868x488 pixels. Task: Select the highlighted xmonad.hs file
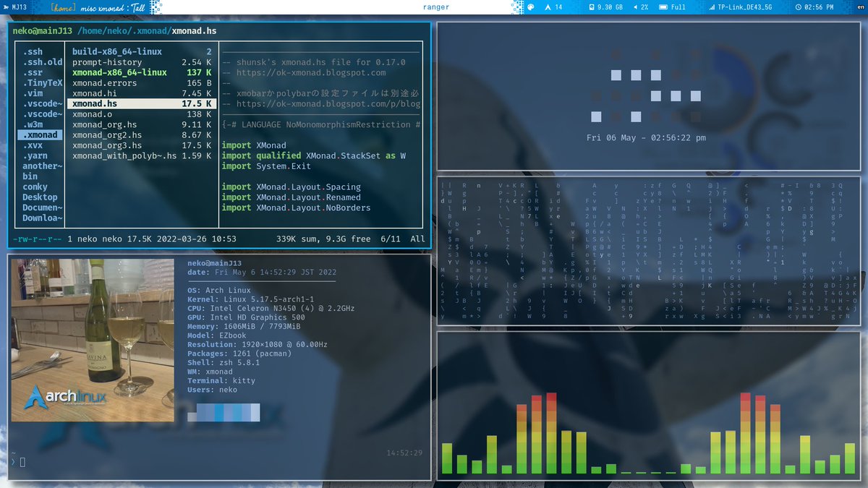[142, 104]
